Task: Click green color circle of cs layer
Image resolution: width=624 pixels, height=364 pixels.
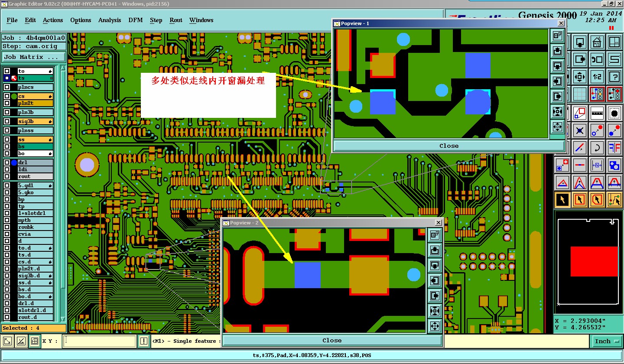Action: click(14, 96)
